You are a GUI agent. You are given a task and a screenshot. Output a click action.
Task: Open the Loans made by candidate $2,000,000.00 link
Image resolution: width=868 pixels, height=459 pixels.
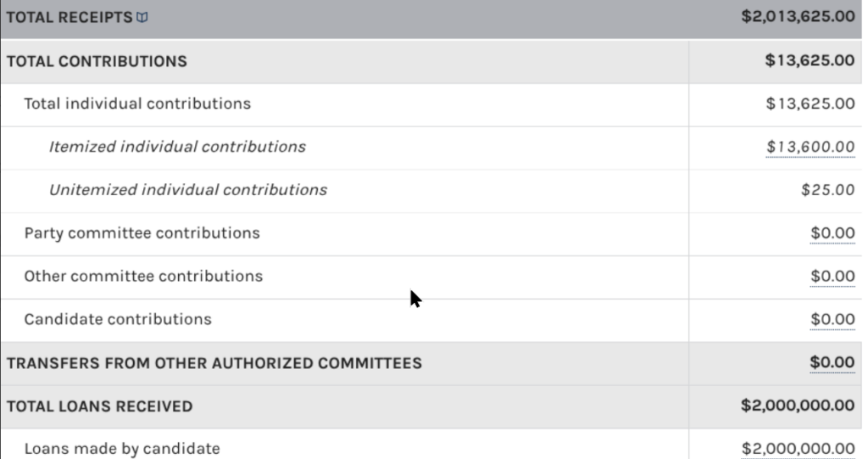coord(798,449)
